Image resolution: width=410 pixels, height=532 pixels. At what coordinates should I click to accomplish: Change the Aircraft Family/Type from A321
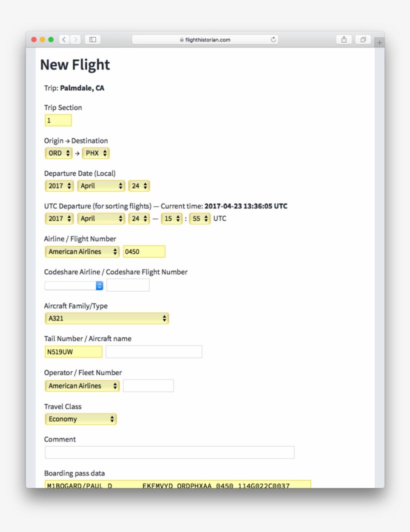(106, 318)
